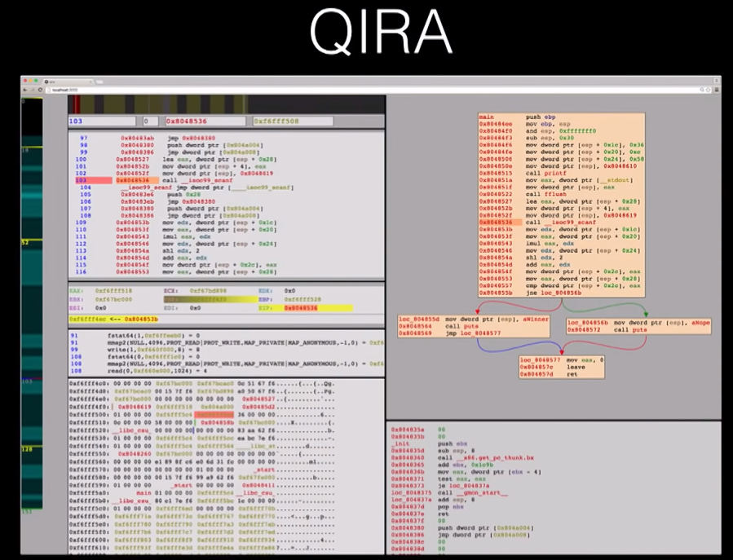This screenshot has height=560, width=733.
Task: Select trace line 100 lea eax instruction
Action: click(176, 160)
